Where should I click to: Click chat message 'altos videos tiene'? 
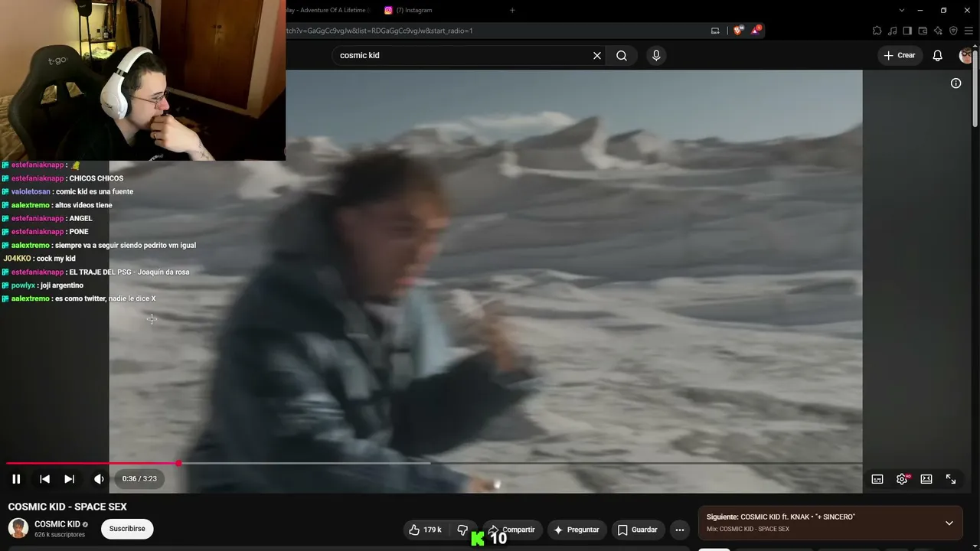(83, 205)
